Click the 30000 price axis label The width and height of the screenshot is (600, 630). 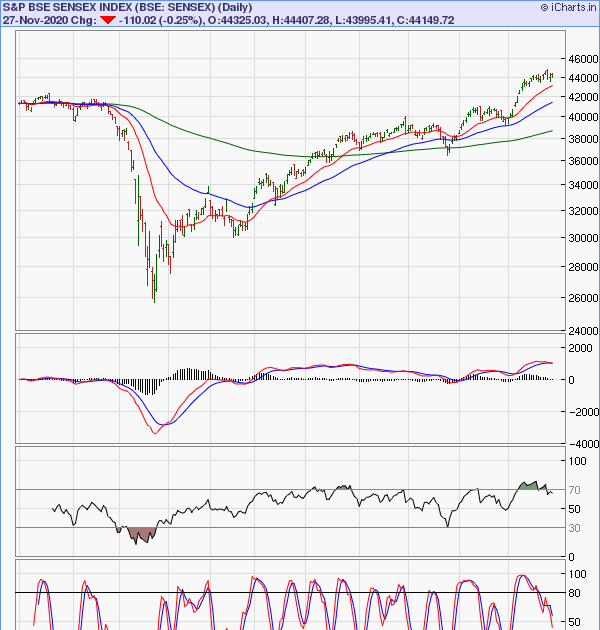[583, 238]
